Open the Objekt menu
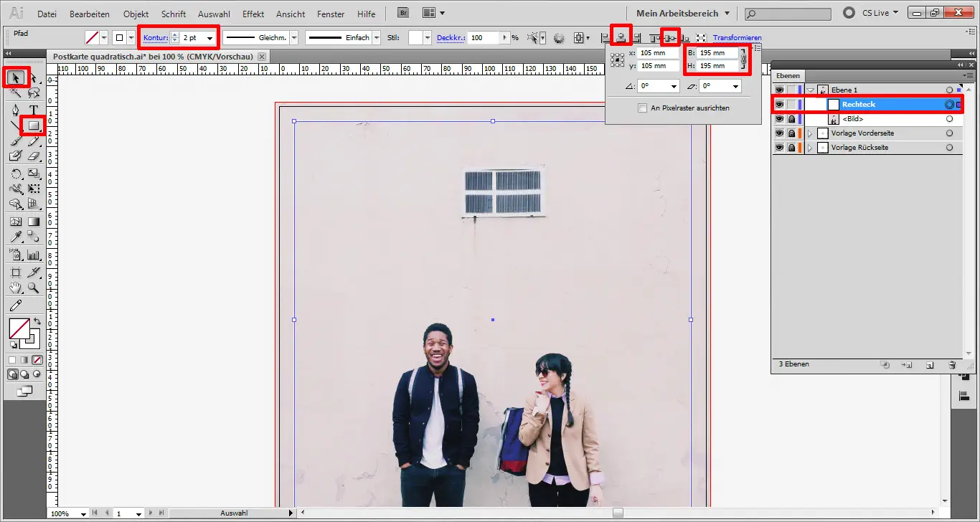Screen dimensions: 980x522 point(136,14)
